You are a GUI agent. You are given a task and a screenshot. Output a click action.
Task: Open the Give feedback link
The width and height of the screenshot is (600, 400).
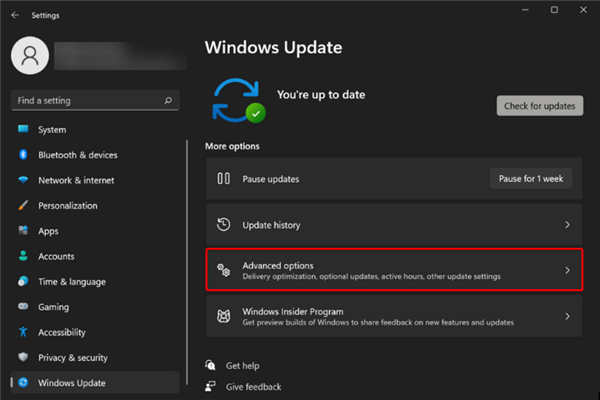pos(253,387)
